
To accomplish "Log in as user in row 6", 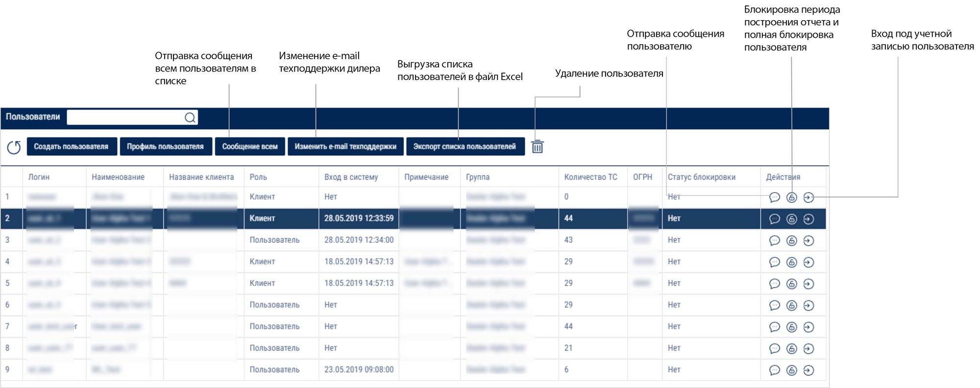I will (x=808, y=305).
